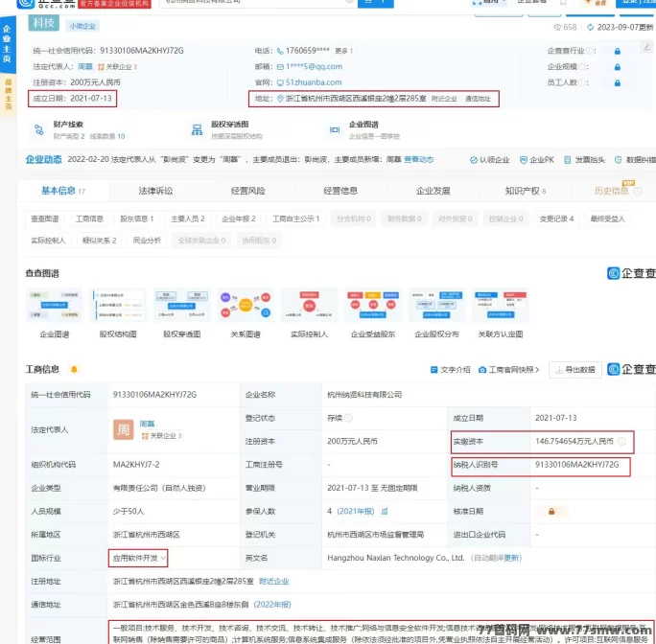This screenshot has height=644, width=656.
Task: Open the 企业受益股东 thumbnail
Action: point(373,306)
